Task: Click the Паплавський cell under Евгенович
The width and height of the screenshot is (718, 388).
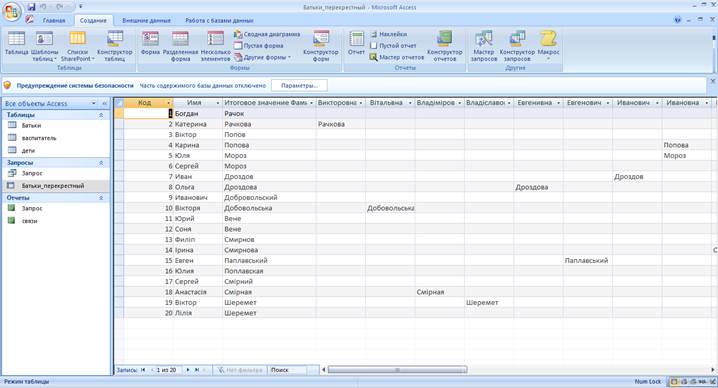Action: (x=588, y=261)
